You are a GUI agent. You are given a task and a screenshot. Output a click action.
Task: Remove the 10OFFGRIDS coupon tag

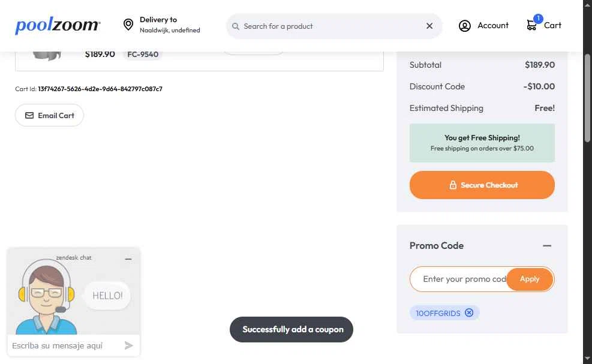coord(469,312)
